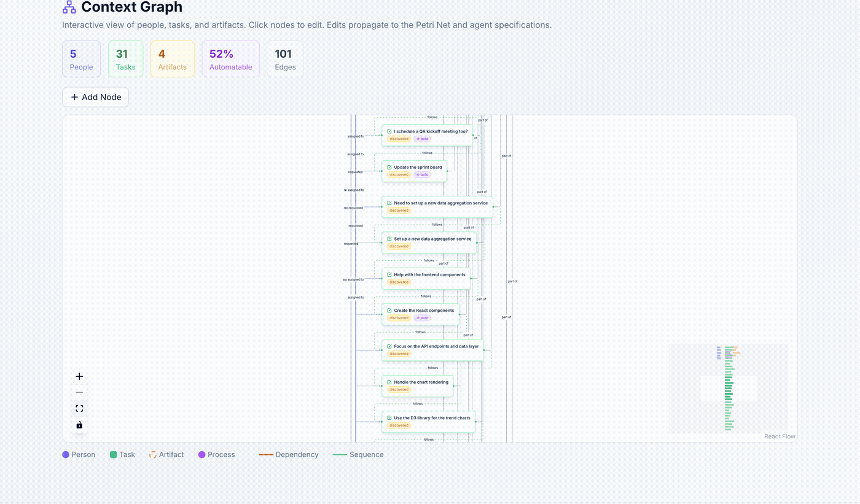The height and width of the screenshot is (504, 860).
Task: Click the Context Graph hierarchy icon in the header
Action: point(69,7)
